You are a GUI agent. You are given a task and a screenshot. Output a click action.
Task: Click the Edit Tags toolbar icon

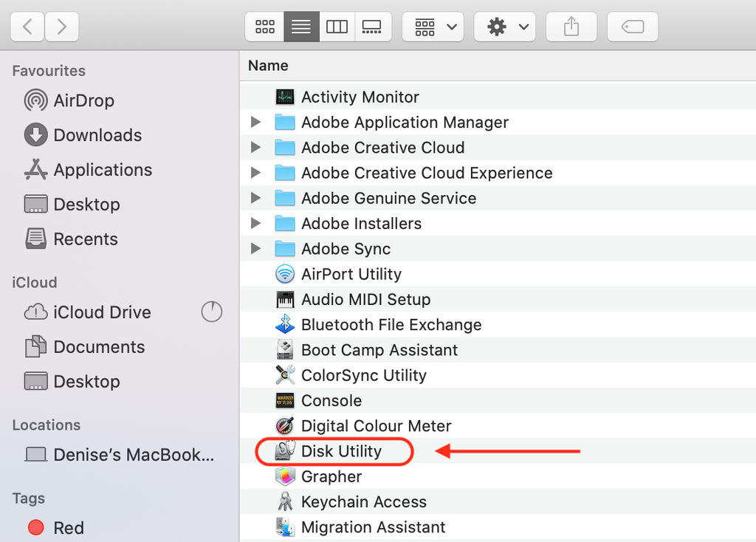(633, 27)
